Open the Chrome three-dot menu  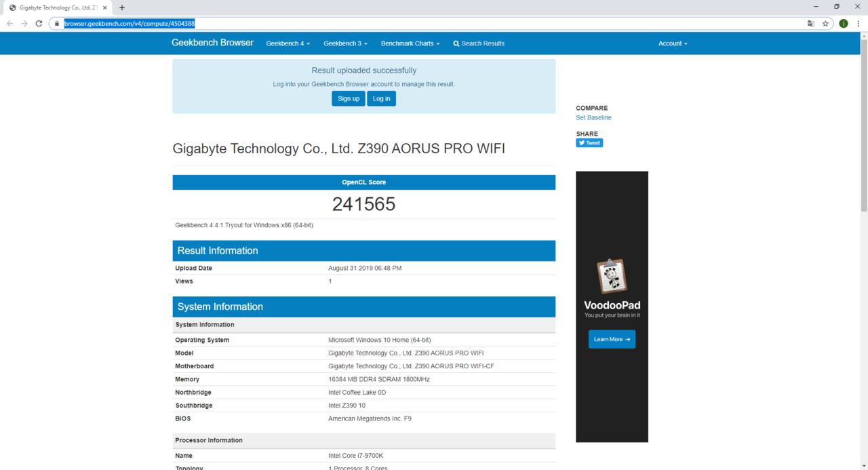[859, 23]
